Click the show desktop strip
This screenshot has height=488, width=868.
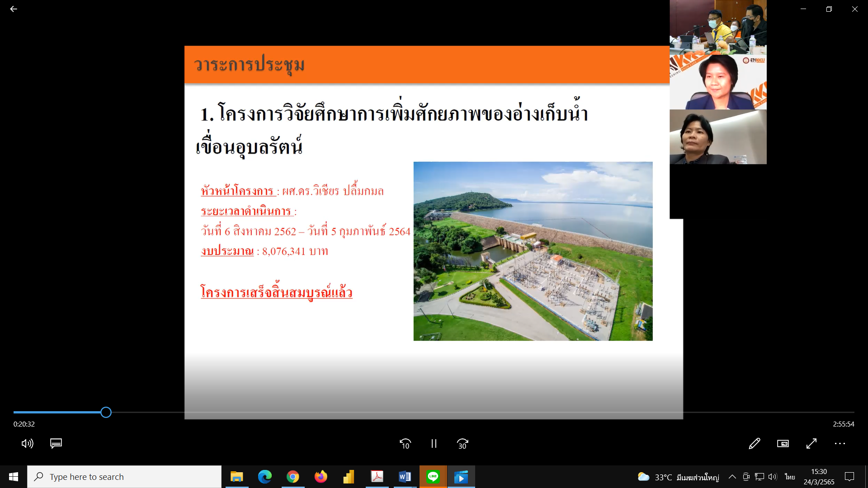pyautogui.click(x=866, y=477)
